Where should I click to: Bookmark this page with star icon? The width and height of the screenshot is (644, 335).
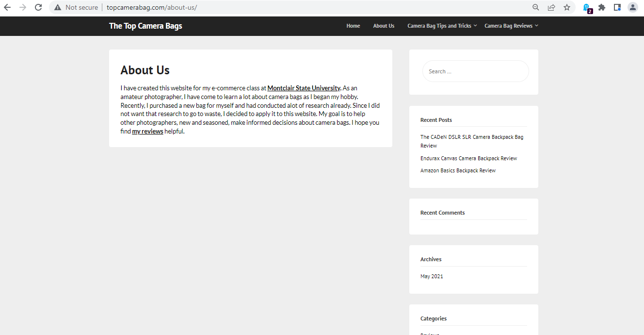[567, 7]
